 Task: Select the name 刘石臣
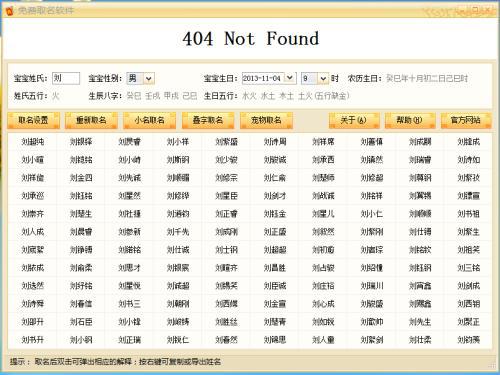[81, 322]
